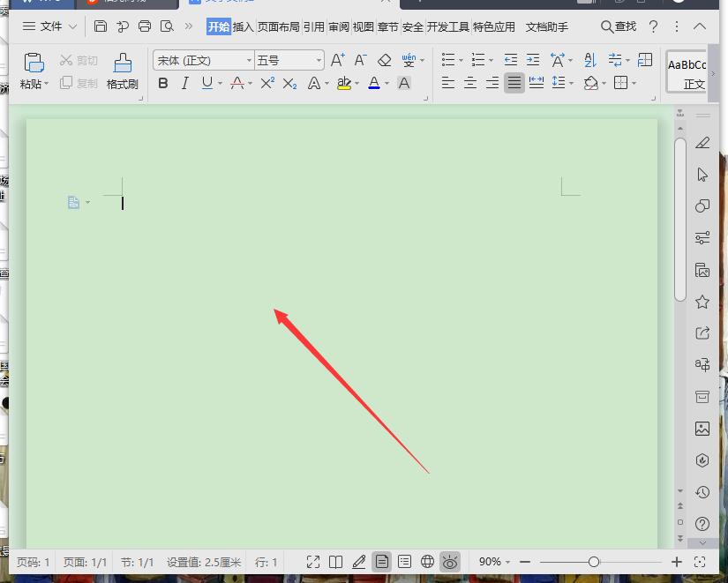The height and width of the screenshot is (583, 728).
Task: Click the print icon in quick access bar
Action: point(145,26)
